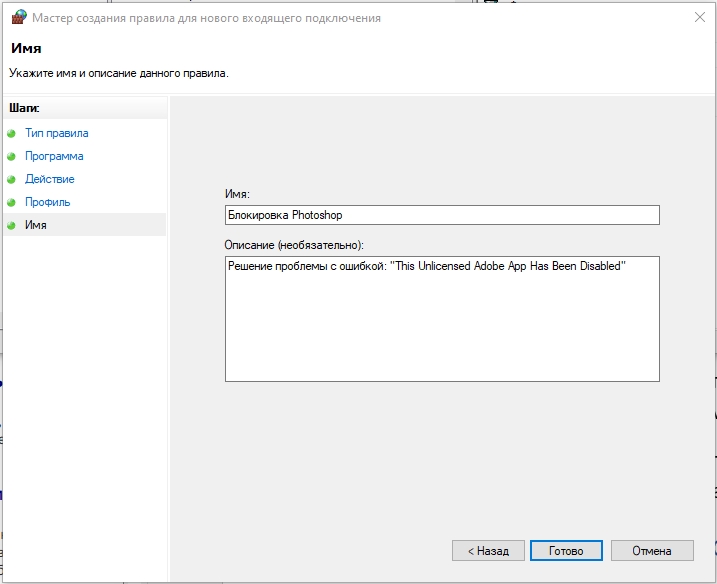Go to the Тип правила step
This screenshot has width=717, height=584.
pos(56,133)
